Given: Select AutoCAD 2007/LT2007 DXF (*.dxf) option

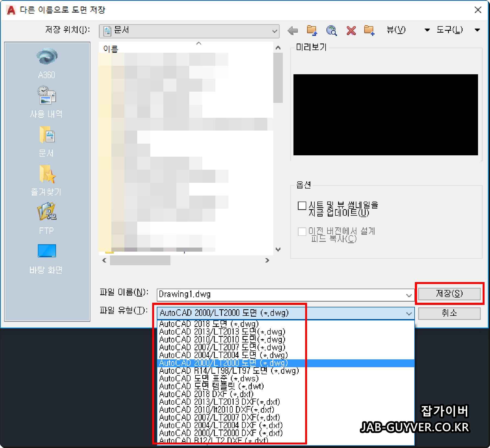Looking at the screenshot, I should tap(286, 418).
